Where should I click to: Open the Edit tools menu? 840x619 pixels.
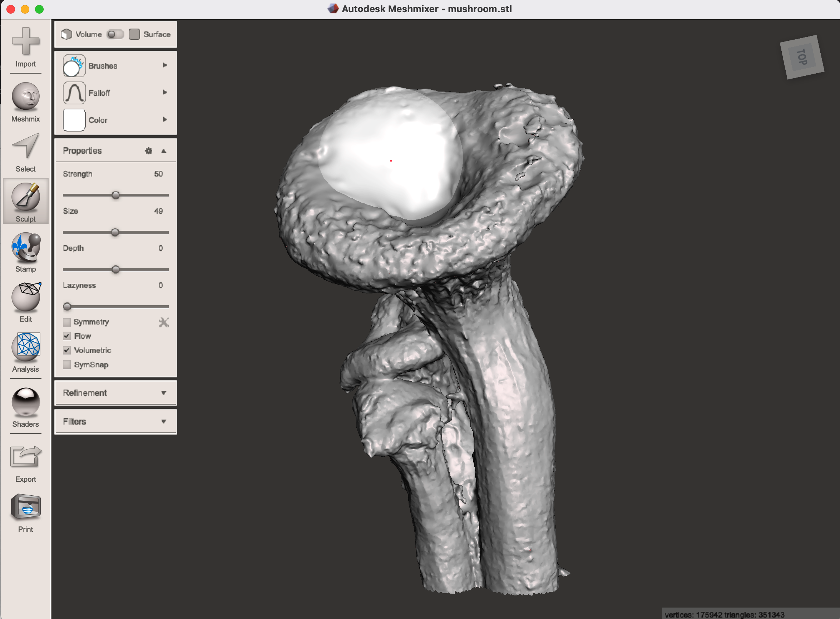tap(25, 302)
